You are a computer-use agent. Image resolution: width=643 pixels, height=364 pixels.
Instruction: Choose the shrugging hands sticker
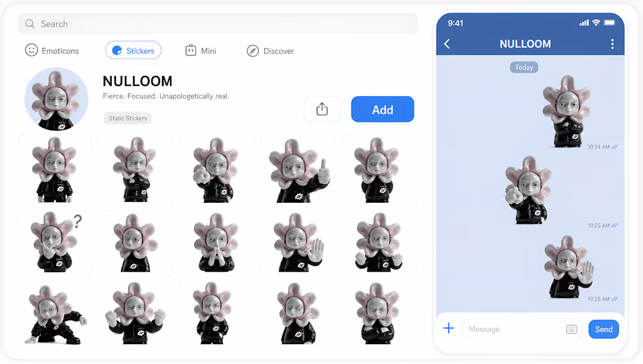click(x=379, y=243)
